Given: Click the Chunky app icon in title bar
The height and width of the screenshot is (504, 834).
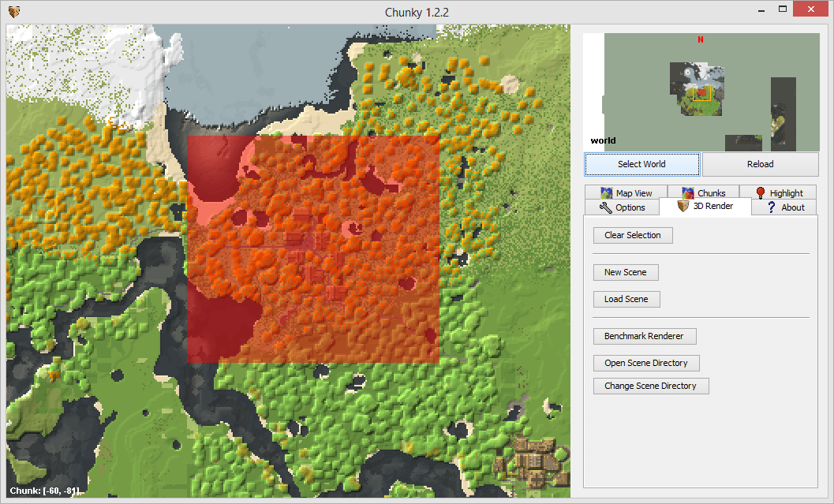Looking at the screenshot, I should coord(14,12).
